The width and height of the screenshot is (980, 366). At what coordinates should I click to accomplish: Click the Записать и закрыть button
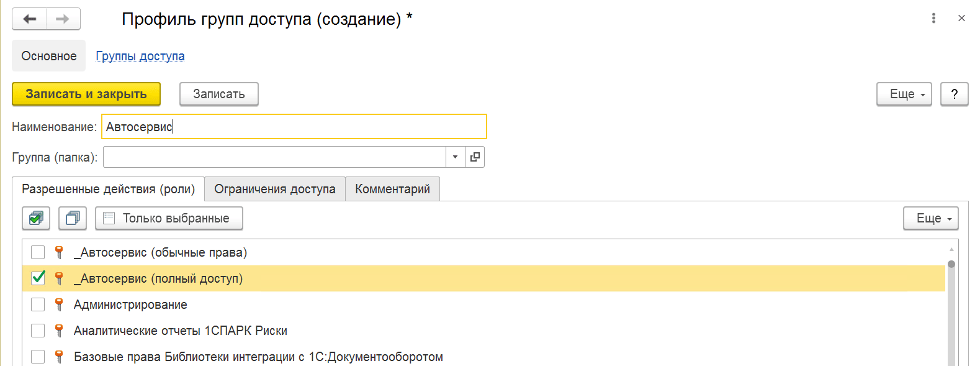(x=86, y=94)
